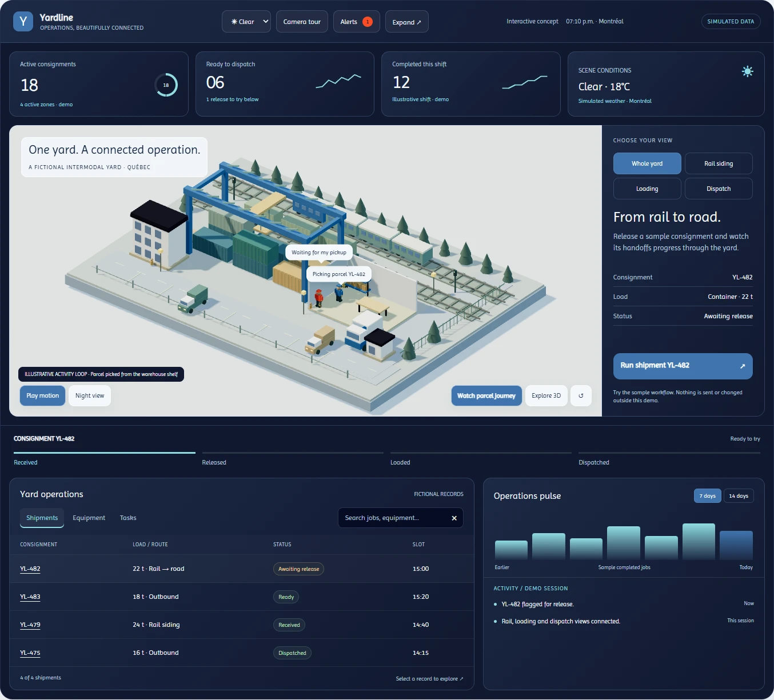Click the Yardline Y logo icon

point(23,22)
